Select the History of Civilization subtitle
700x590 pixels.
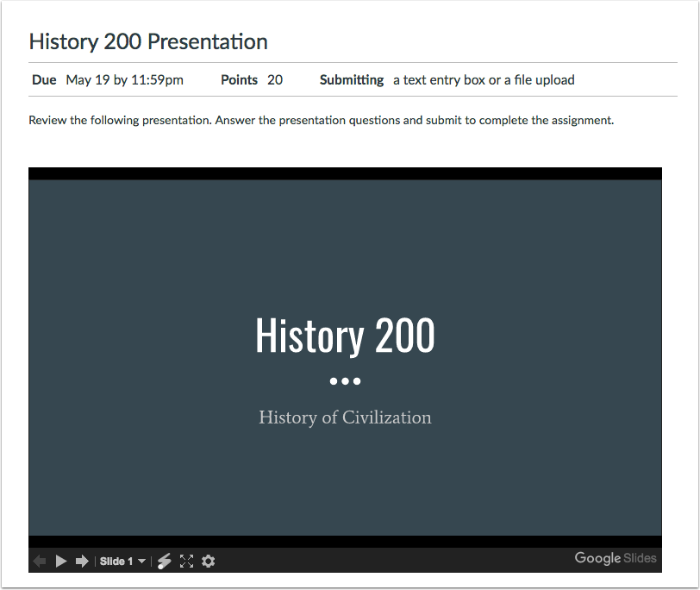point(345,417)
